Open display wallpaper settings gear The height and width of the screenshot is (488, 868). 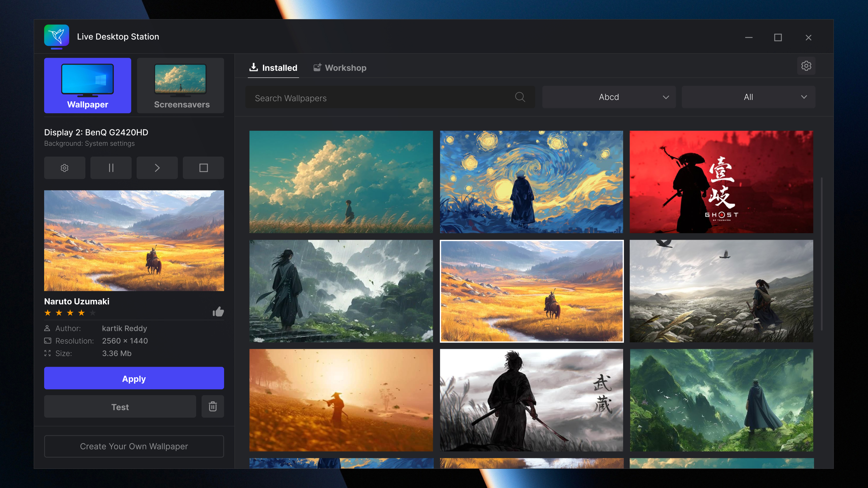[x=64, y=168]
